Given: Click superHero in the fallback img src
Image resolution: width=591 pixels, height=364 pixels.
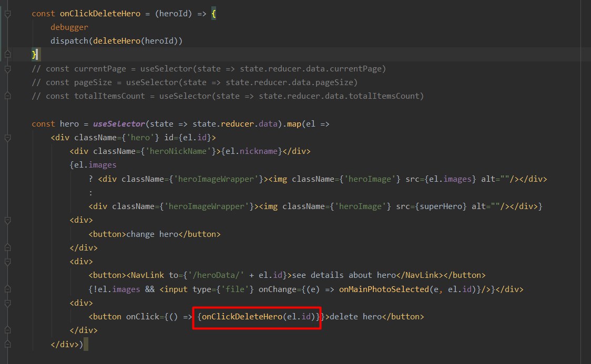Looking at the screenshot, I should tap(441, 206).
